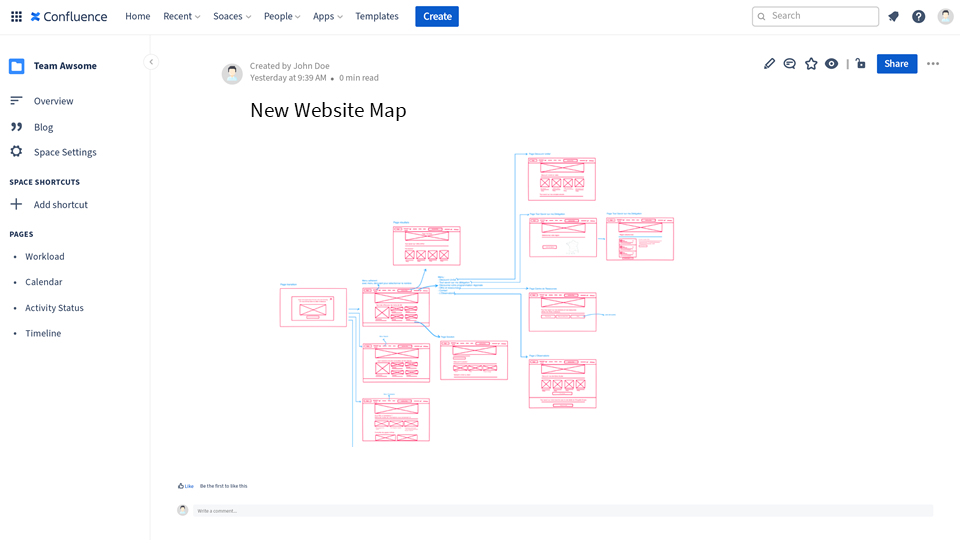Screen dimensions: 960x540
Task: Click the plus icon for Add shortcut
Action: coord(17,204)
